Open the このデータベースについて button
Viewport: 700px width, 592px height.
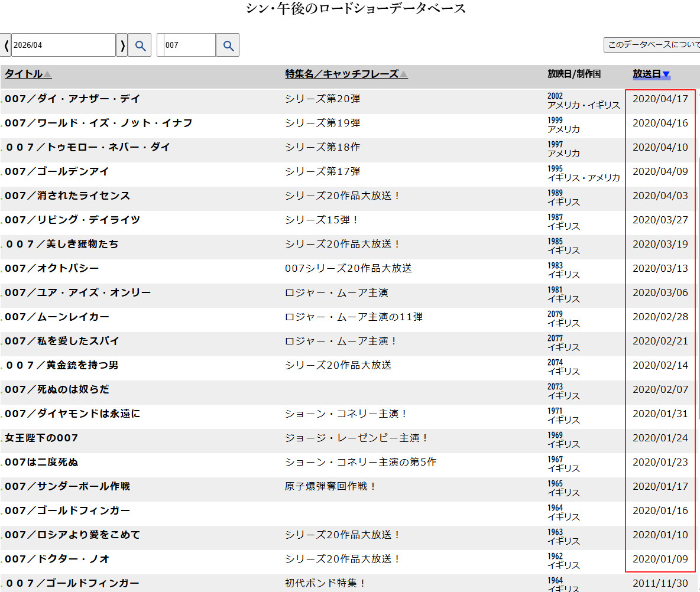point(652,45)
